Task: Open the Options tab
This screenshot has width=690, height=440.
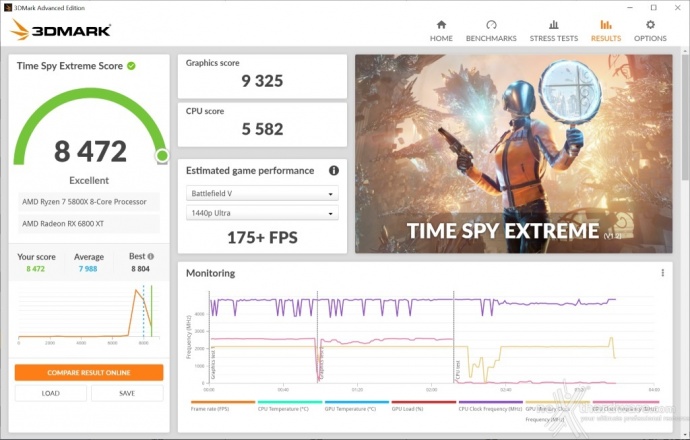Action: 650,31
